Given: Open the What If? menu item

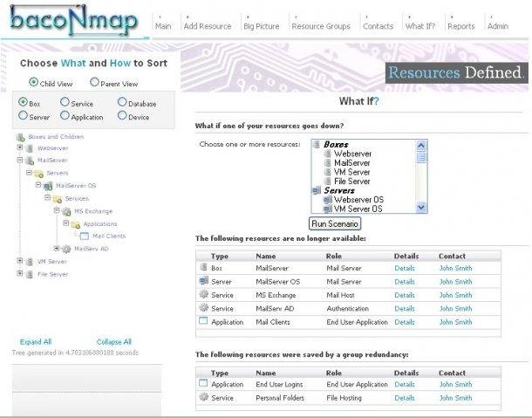Looking at the screenshot, I should click(420, 26).
